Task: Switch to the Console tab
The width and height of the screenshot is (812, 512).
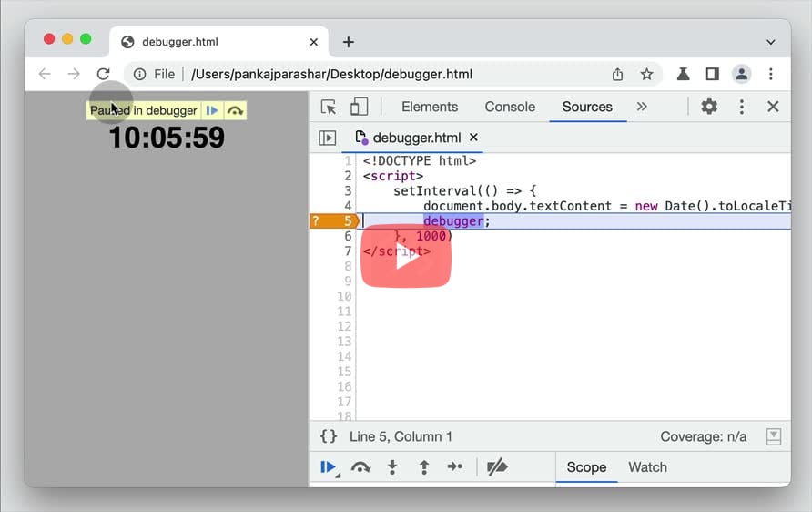Action: point(510,107)
